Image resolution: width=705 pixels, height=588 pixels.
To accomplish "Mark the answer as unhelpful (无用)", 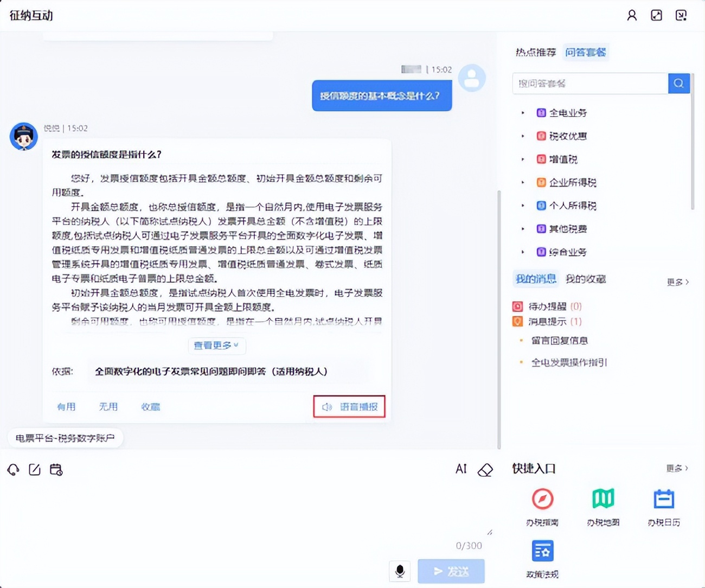I will point(108,407).
